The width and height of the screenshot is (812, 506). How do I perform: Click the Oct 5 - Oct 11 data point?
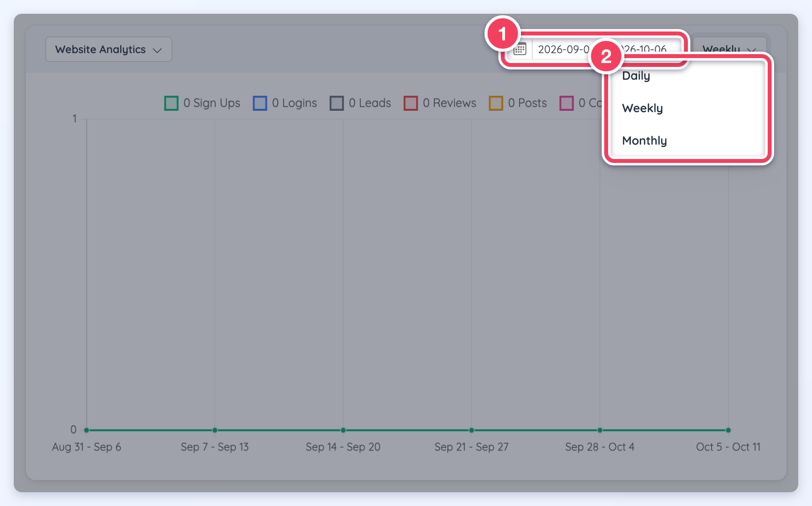728,430
